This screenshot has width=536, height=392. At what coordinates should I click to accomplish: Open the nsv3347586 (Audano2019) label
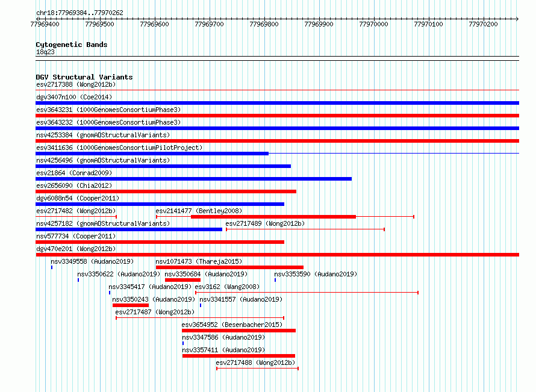click(223, 337)
